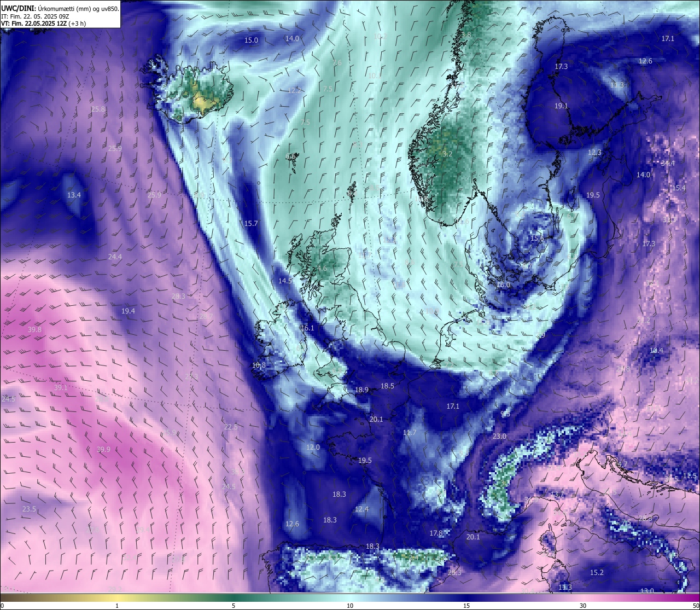Click the 39.8 value label

(34, 330)
